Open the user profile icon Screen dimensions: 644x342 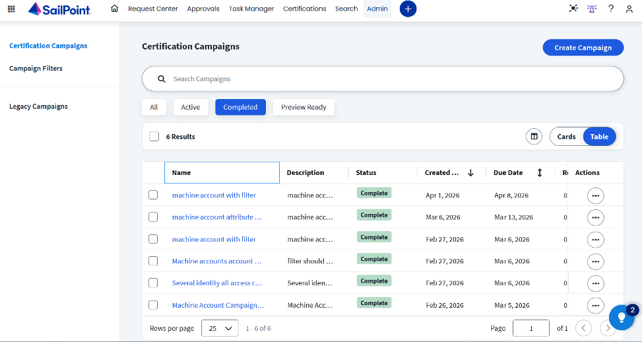pos(629,9)
